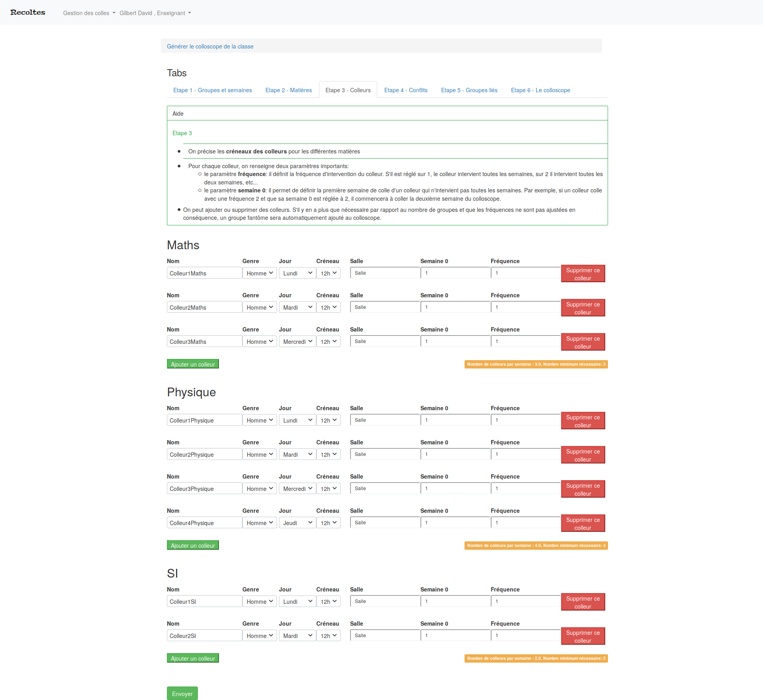Screen dimensions: 763x700
Task: Click Ajouter un colleur under Maths
Action: (x=193, y=364)
